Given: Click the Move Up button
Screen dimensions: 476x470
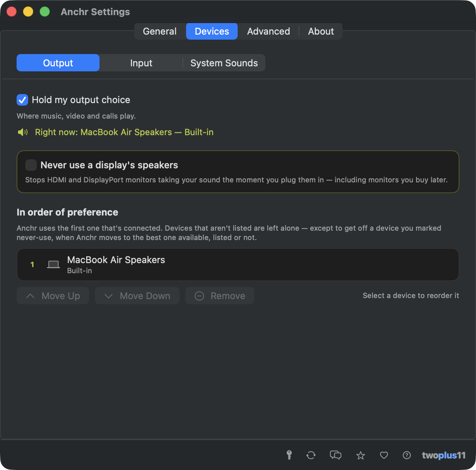Looking at the screenshot, I should click(x=53, y=296).
